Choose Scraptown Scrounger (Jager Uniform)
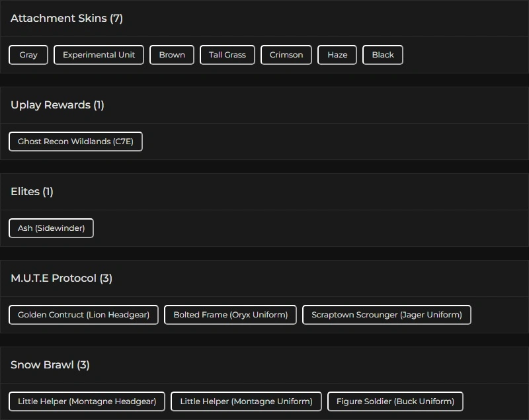This screenshot has height=420, width=529. [387, 315]
